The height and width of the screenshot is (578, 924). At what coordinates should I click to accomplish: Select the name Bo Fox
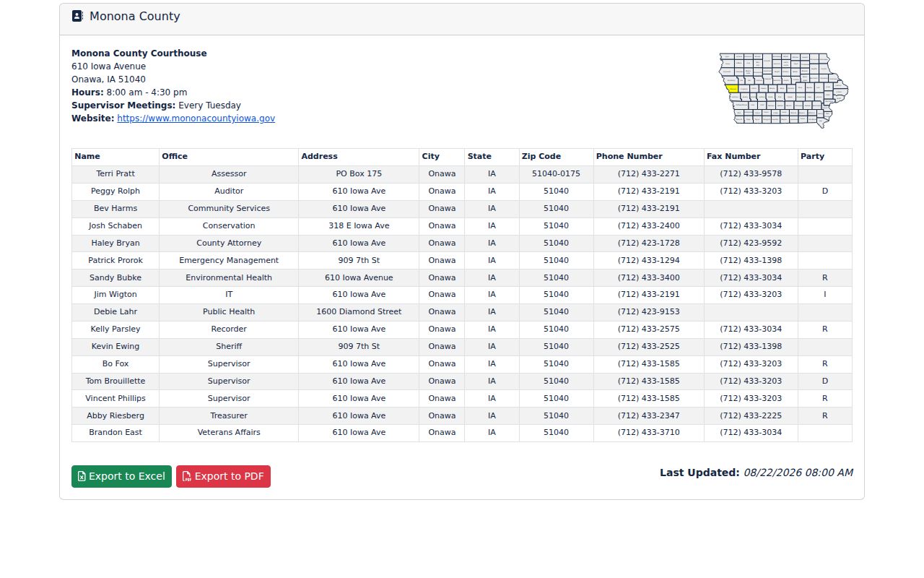click(115, 364)
